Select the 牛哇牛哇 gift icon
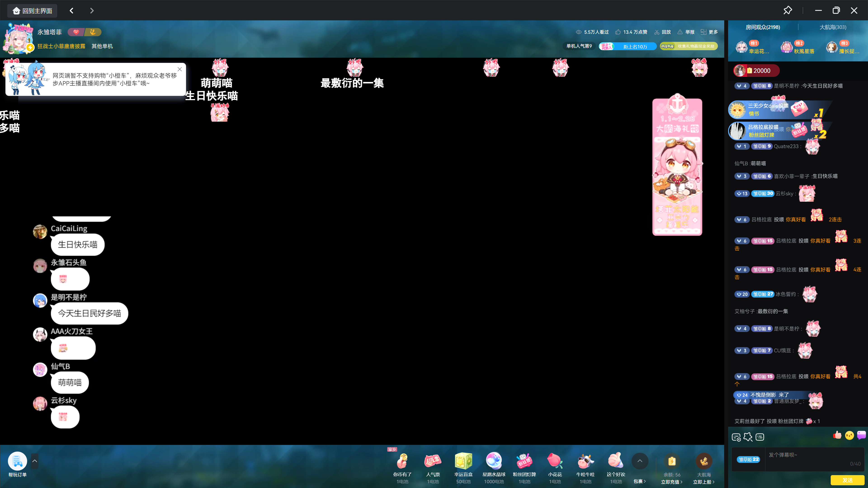The height and width of the screenshot is (488, 868). point(585,461)
